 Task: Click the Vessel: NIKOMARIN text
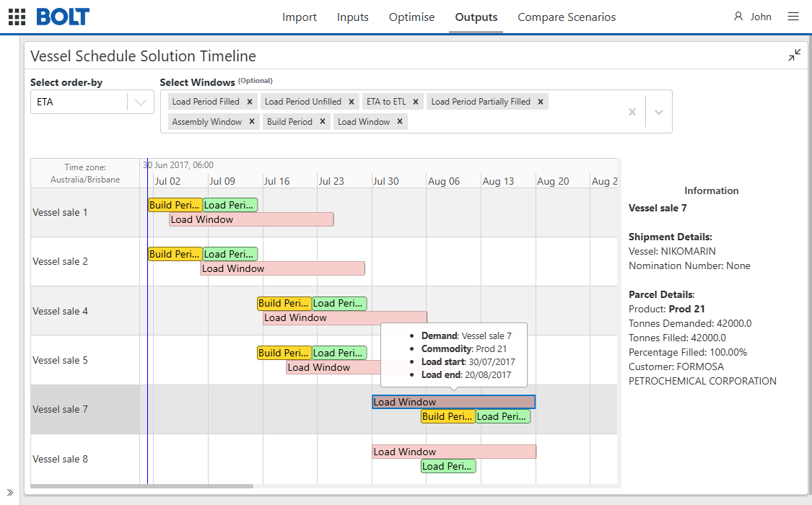[x=672, y=251]
